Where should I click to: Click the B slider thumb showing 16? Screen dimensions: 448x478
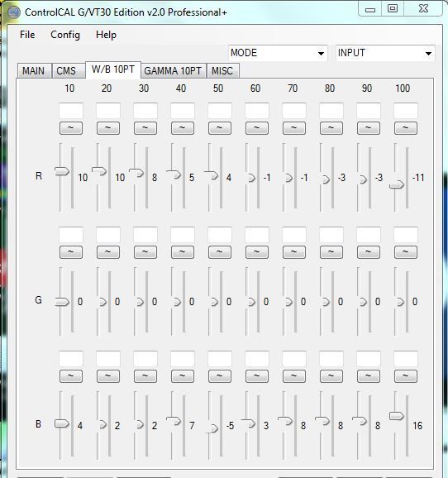click(x=397, y=416)
